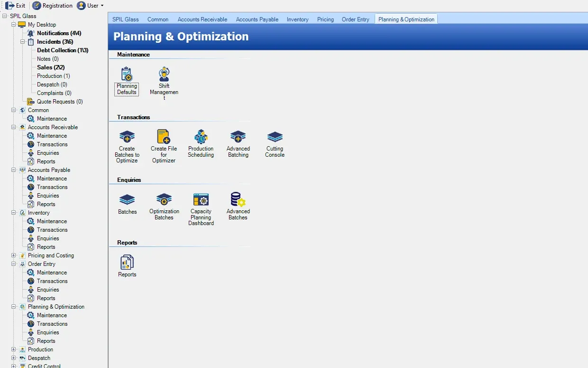Select the Planning & Optimization tab
This screenshot has width=588, height=368.
coord(406,19)
